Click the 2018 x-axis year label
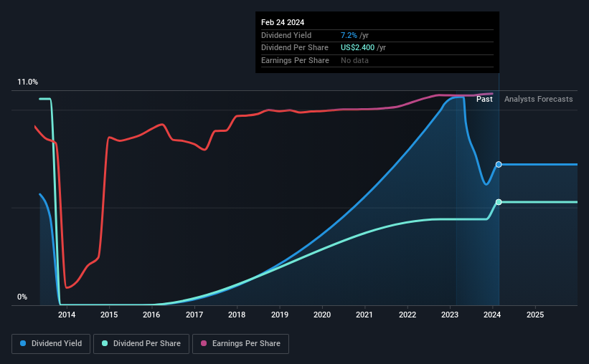Screen dimensions: 589x364 click(237, 315)
